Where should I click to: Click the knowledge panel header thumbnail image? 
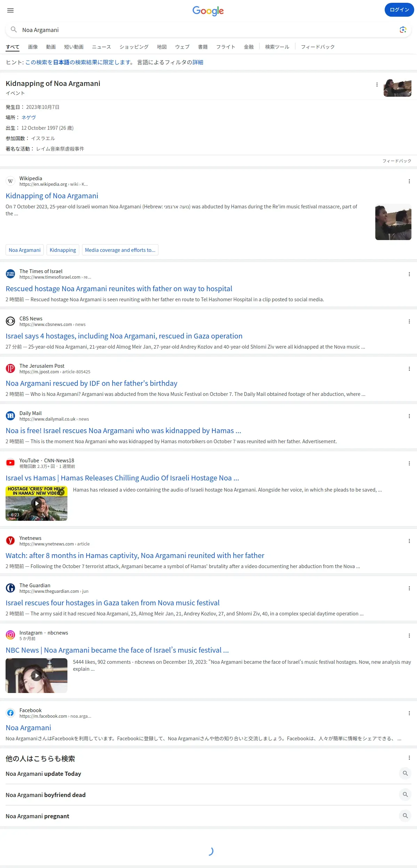tap(398, 88)
